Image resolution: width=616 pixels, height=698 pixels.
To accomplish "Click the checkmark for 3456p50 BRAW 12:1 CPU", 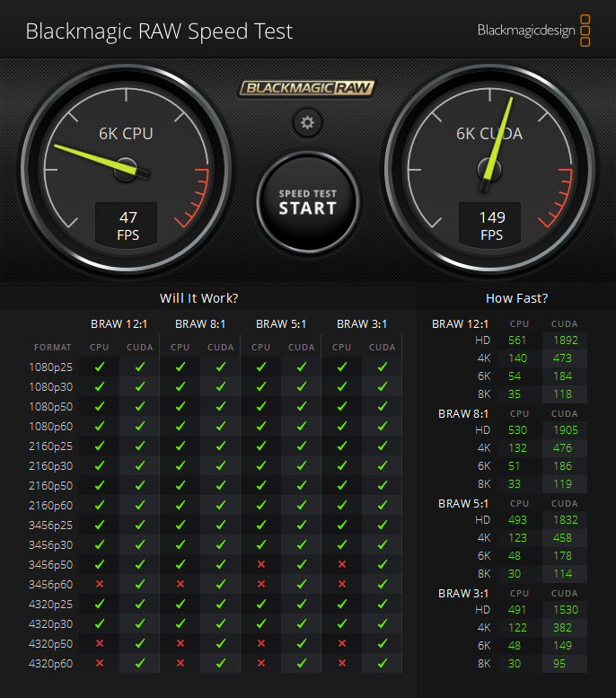I will click(x=100, y=564).
